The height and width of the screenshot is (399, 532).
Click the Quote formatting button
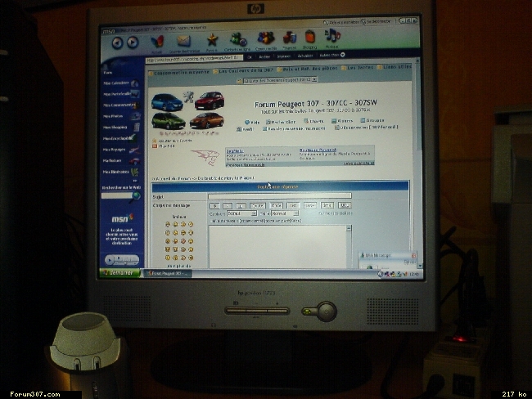tap(258, 205)
